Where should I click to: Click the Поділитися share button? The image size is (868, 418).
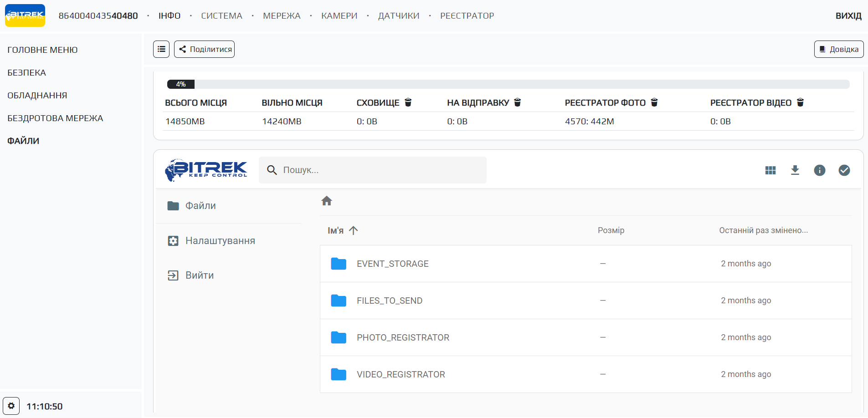click(204, 49)
